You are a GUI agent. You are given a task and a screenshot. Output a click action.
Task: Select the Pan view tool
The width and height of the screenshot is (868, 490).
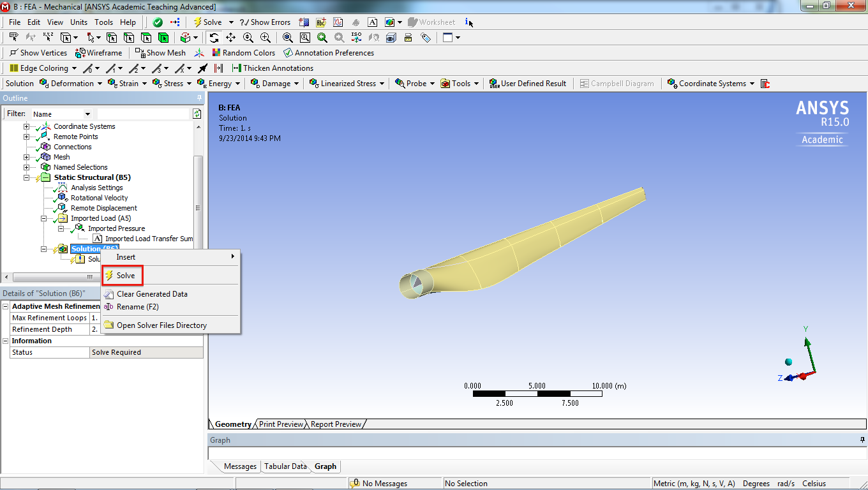click(230, 38)
